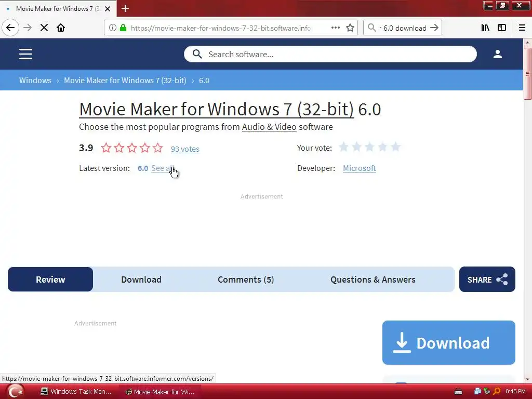
Task: Open the Library bookshelf icon
Action: (485, 28)
